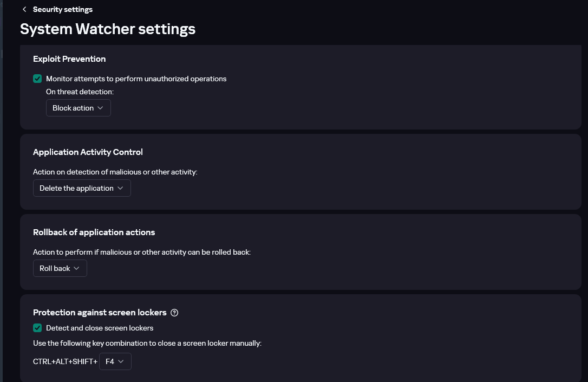The image size is (588, 382).
Task: Expand the Delete the application dropdown
Action: [x=82, y=188]
